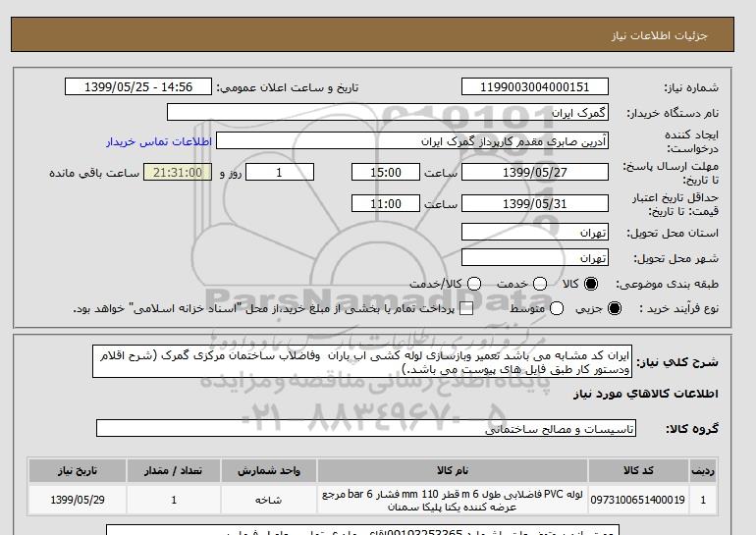The image size is (756, 535).
Task: Click the goods group field تاسیسات و مصالح ساختمانی
Action: (366, 428)
